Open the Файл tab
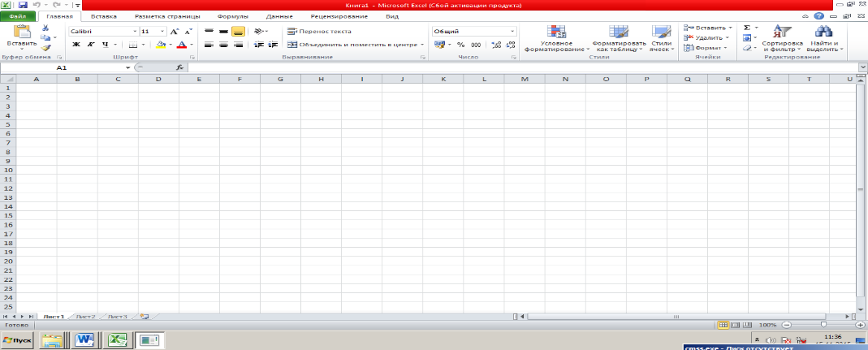Screen dimensions: 868x350 point(18,16)
